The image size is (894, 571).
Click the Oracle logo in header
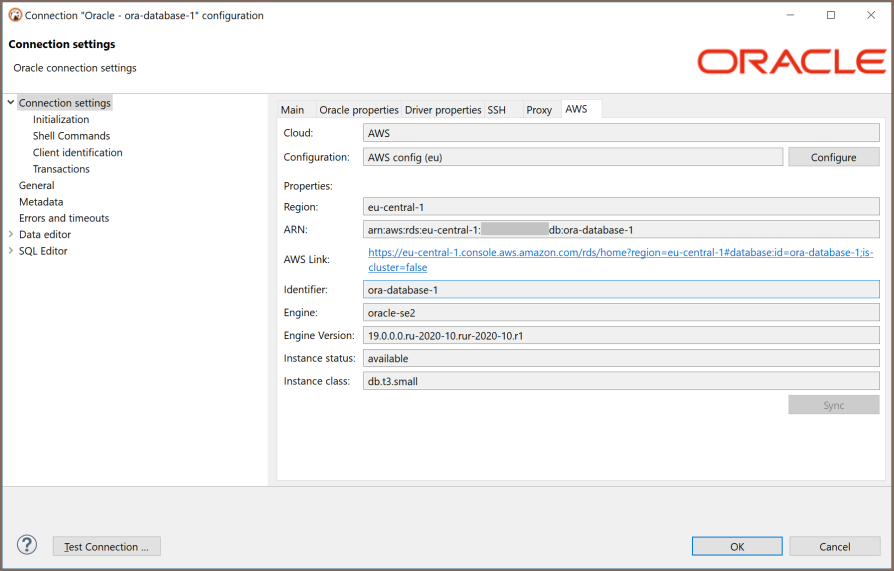pyautogui.click(x=790, y=61)
